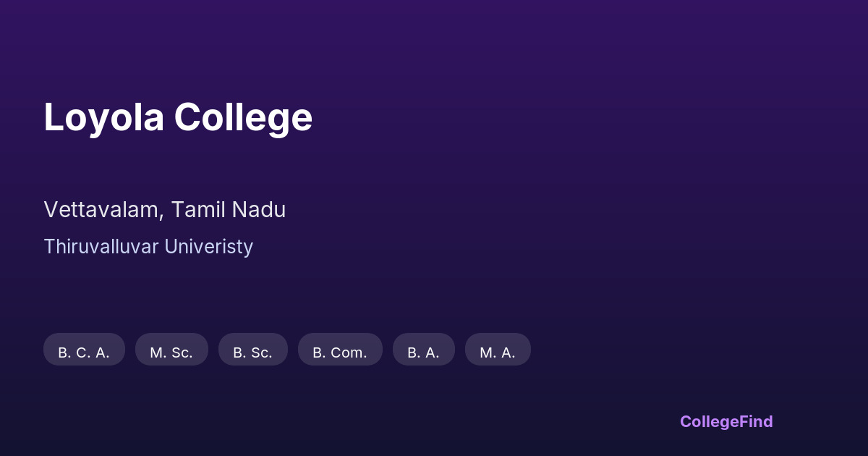Select the M. Sc. course pill
Viewport: 868px width, 456px height.
171,350
